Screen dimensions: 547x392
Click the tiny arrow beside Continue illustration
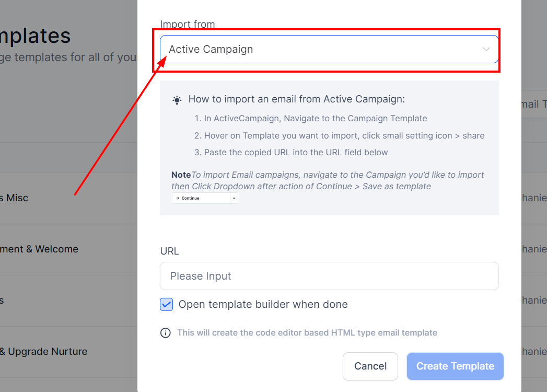(x=234, y=199)
